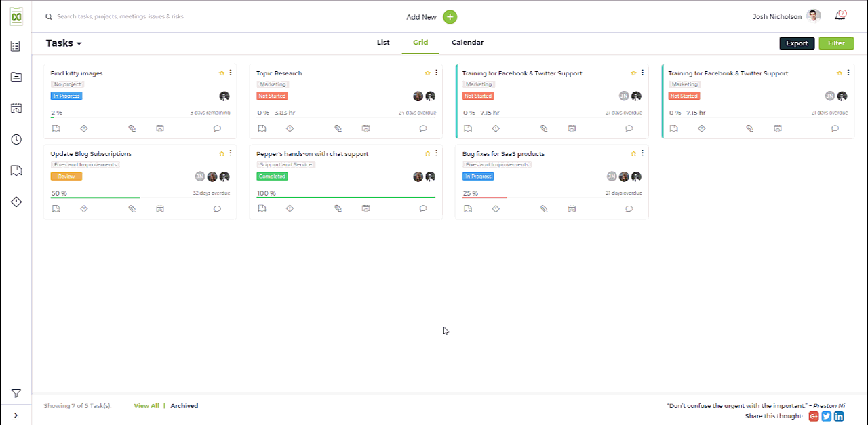Switch to the List view tab
The height and width of the screenshot is (425, 868).
(x=383, y=43)
